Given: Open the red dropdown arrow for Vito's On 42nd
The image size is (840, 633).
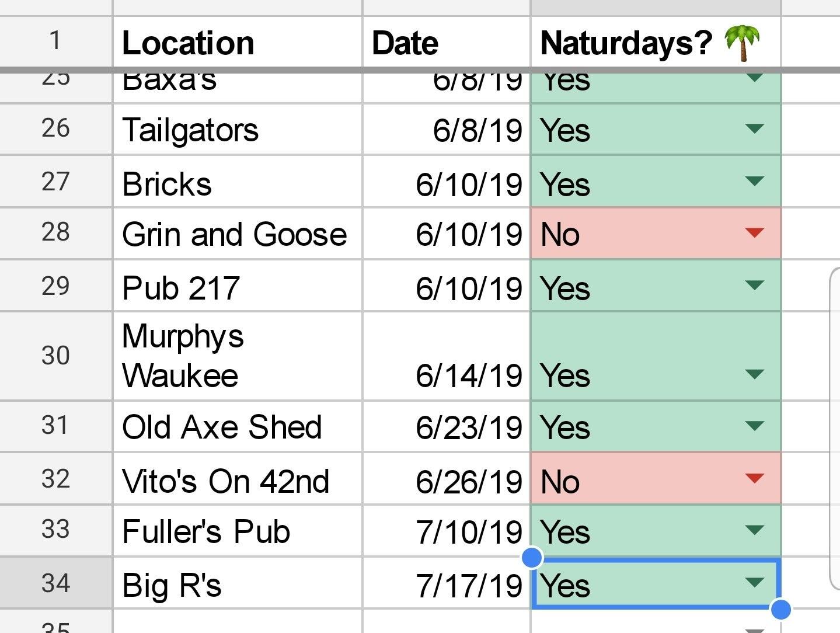Looking at the screenshot, I should pos(755,479).
